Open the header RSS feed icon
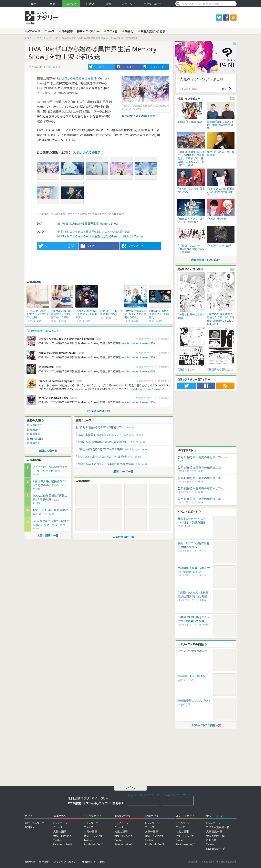 click(233, 18)
